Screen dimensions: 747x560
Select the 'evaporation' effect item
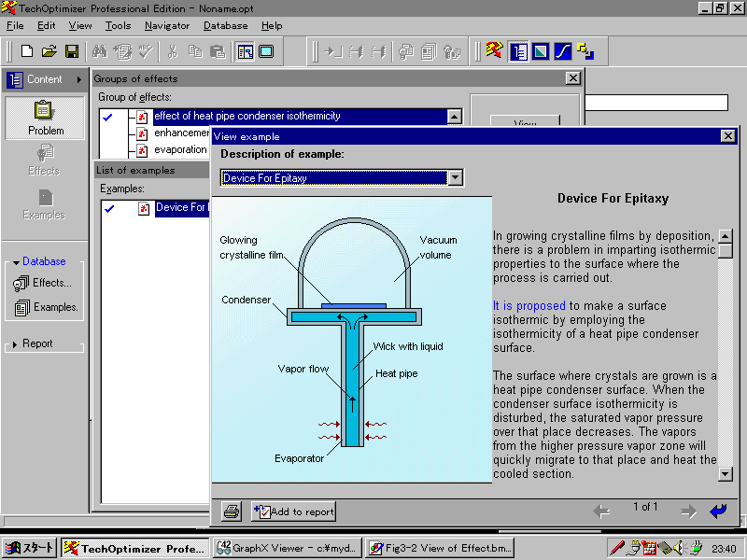pos(180,150)
